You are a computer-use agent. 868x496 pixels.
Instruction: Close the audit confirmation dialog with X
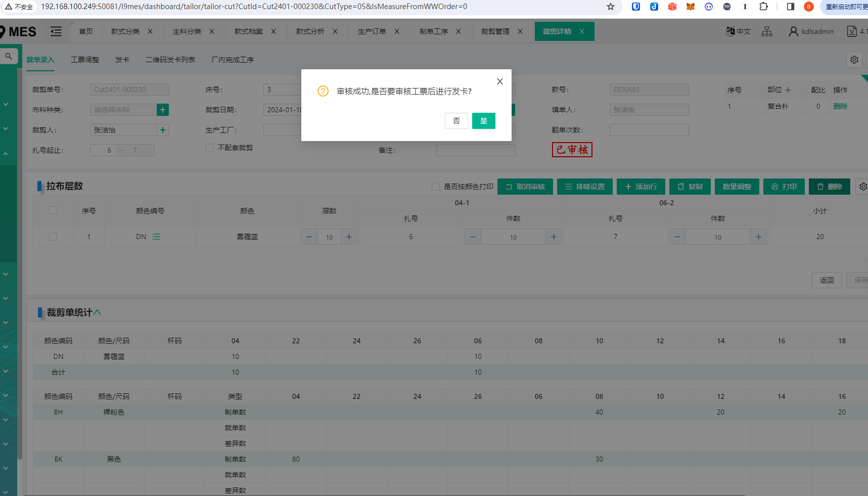(x=499, y=81)
